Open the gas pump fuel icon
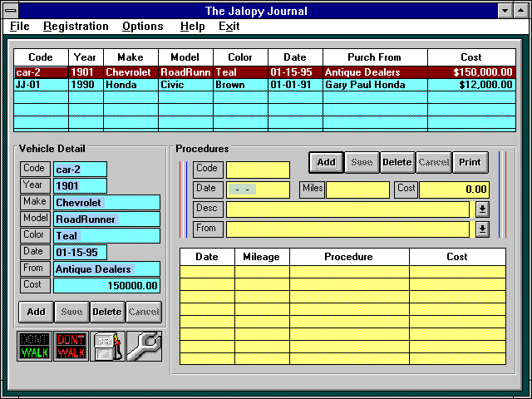The image size is (532, 399). pos(107,346)
